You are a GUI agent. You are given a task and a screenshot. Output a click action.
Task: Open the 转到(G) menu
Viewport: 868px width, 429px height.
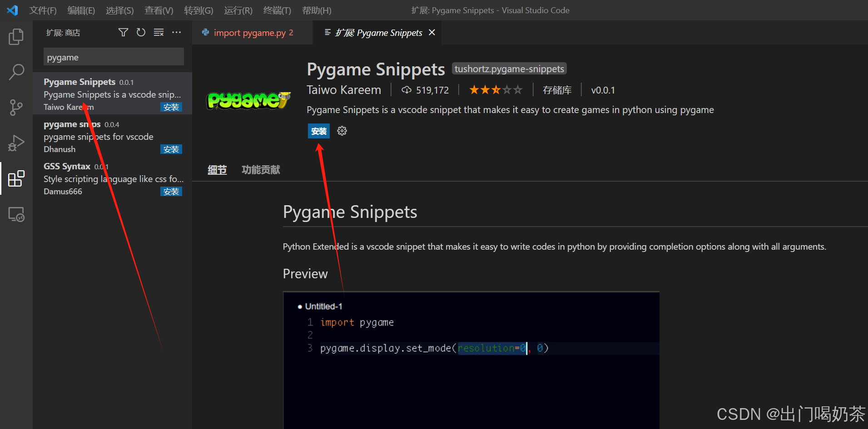(x=198, y=10)
